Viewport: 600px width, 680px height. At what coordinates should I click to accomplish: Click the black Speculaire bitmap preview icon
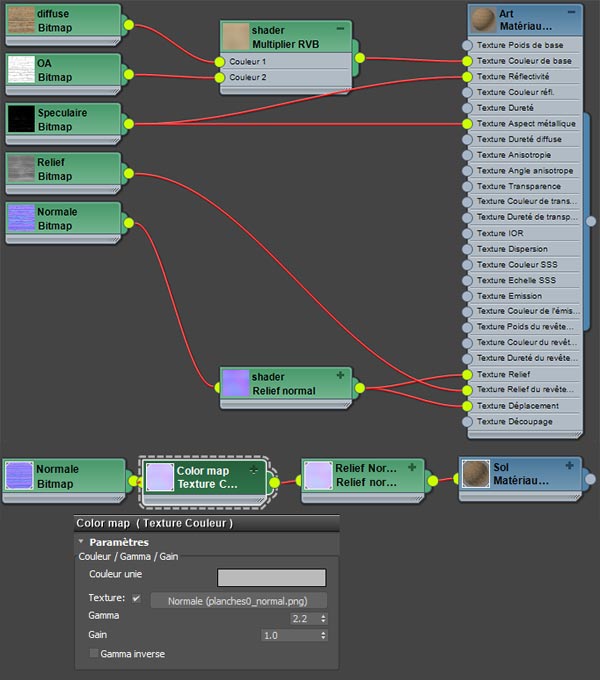click(x=20, y=119)
